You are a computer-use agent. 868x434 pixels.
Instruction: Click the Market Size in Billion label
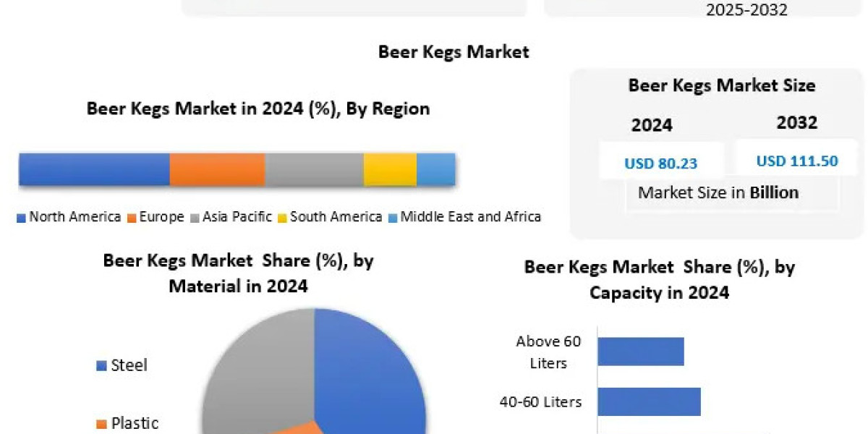(x=718, y=192)
